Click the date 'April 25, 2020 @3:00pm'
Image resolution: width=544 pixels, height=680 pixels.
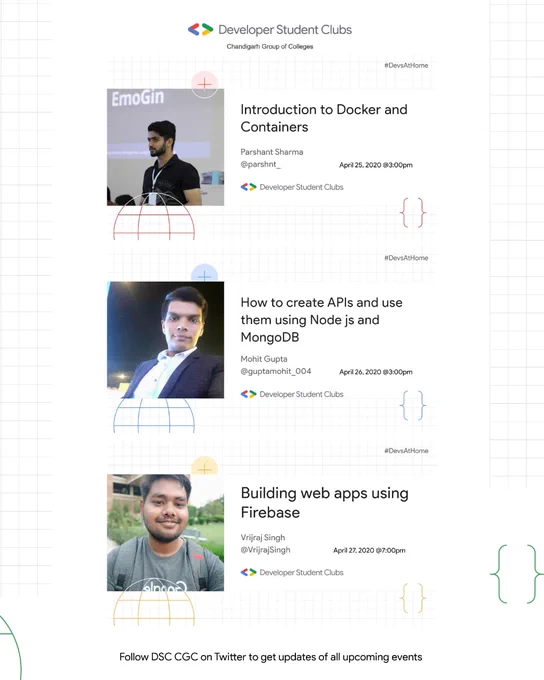coord(376,165)
